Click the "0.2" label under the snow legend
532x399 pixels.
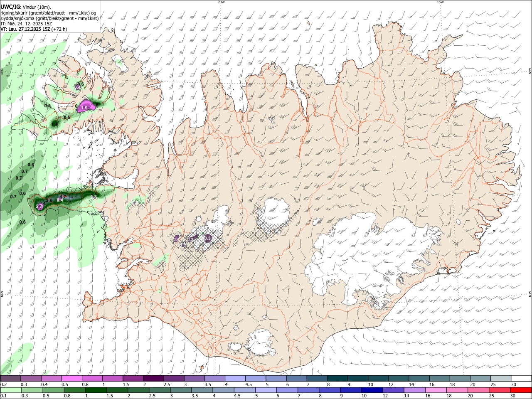(x=4, y=384)
